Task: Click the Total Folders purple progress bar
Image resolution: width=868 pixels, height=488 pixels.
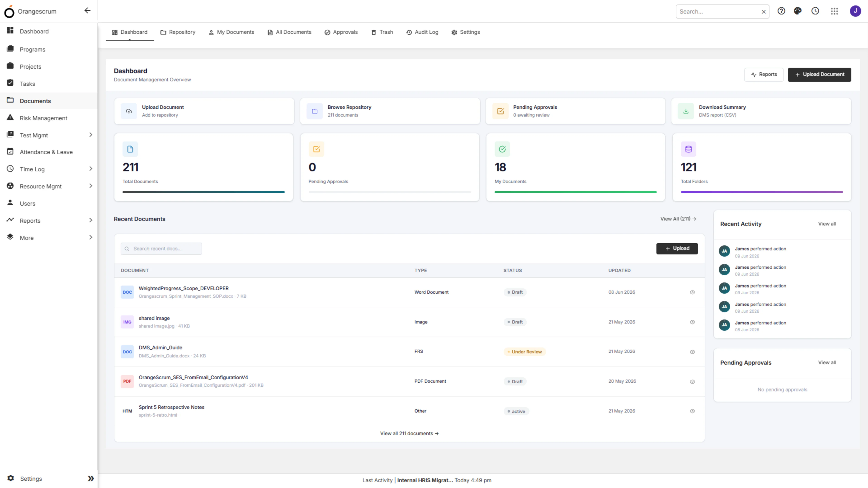Action: (762, 192)
